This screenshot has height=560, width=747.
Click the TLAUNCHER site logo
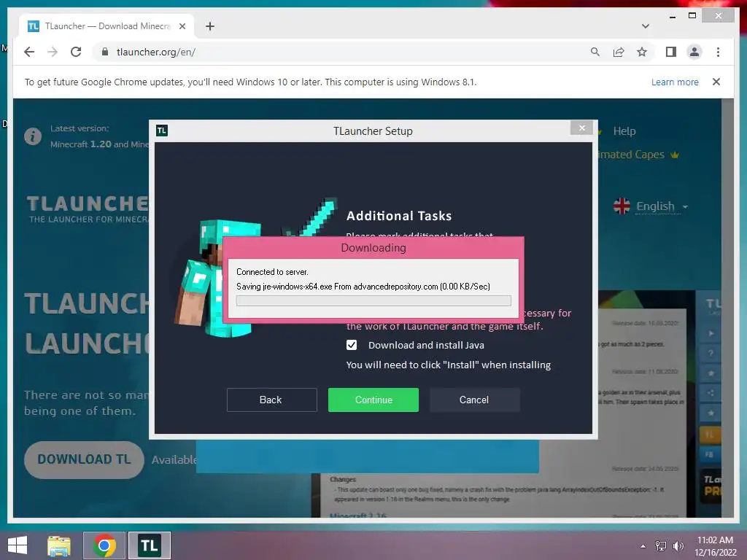tap(88, 209)
